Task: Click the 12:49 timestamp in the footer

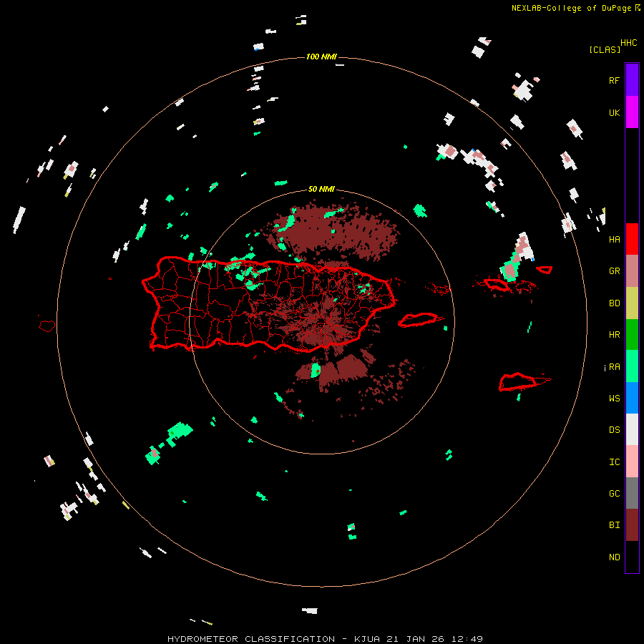Action: pyautogui.click(x=467, y=639)
